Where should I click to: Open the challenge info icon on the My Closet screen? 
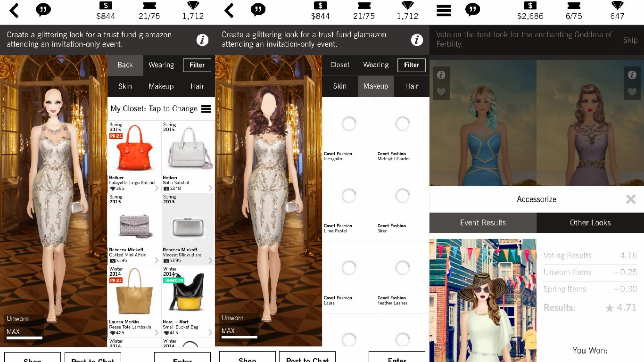202,40
